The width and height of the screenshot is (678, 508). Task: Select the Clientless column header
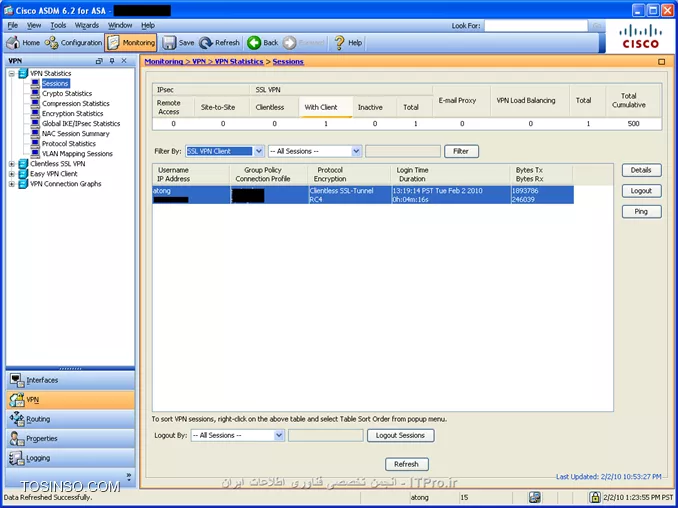coord(274,107)
